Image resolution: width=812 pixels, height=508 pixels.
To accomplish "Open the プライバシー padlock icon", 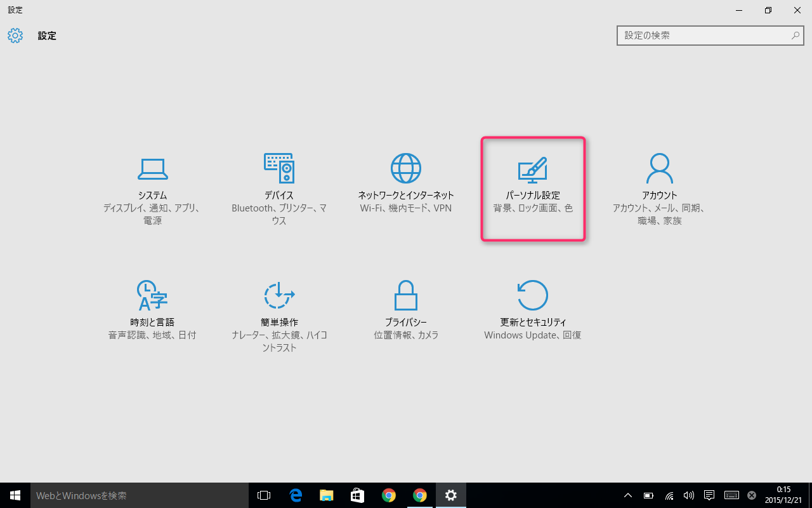I will (406, 295).
